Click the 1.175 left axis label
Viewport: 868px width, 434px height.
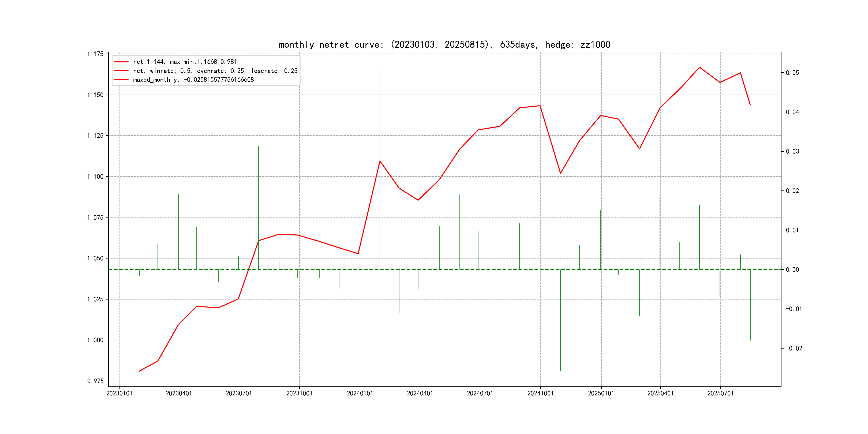pyautogui.click(x=95, y=54)
